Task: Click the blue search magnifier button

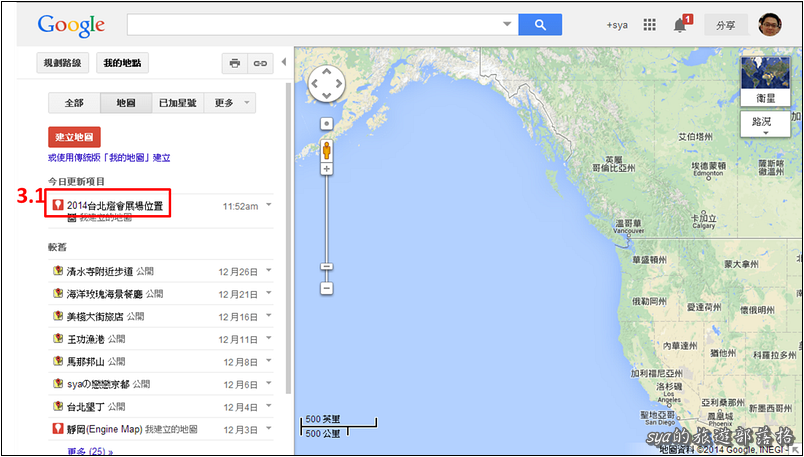Action: pyautogui.click(x=540, y=25)
